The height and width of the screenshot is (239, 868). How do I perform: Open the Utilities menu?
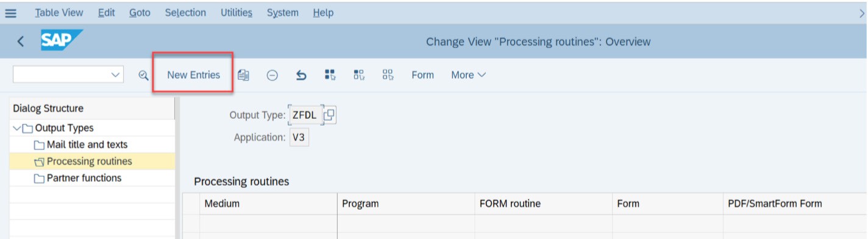[237, 13]
